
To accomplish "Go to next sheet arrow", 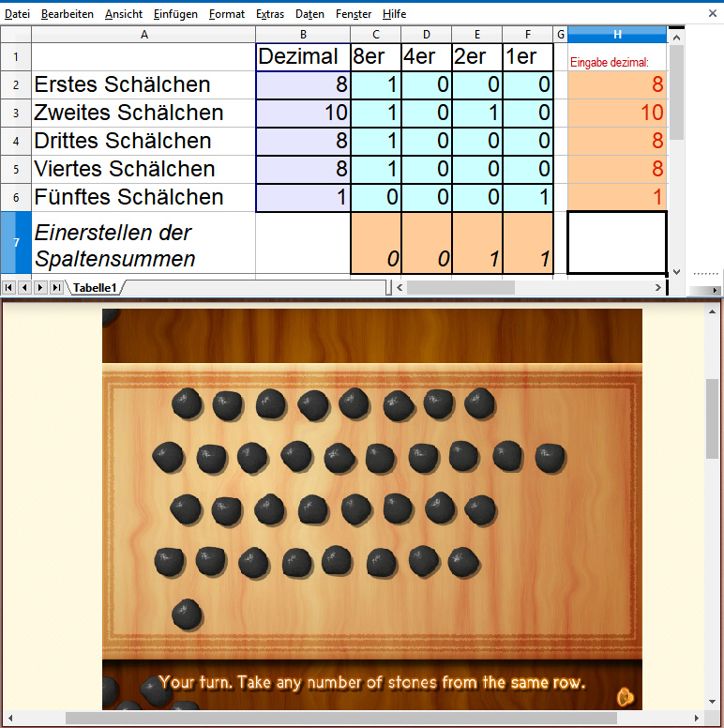I will (x=40, y=287).
